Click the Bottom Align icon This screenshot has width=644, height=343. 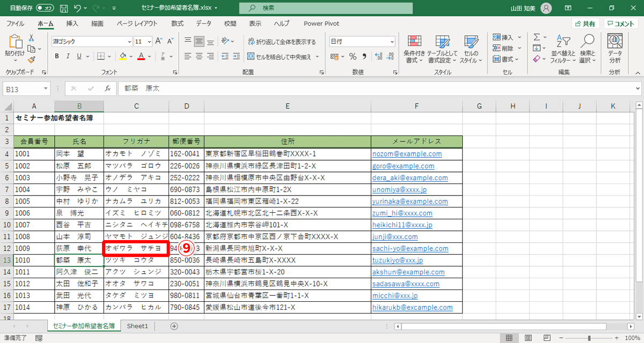(211, 41)
